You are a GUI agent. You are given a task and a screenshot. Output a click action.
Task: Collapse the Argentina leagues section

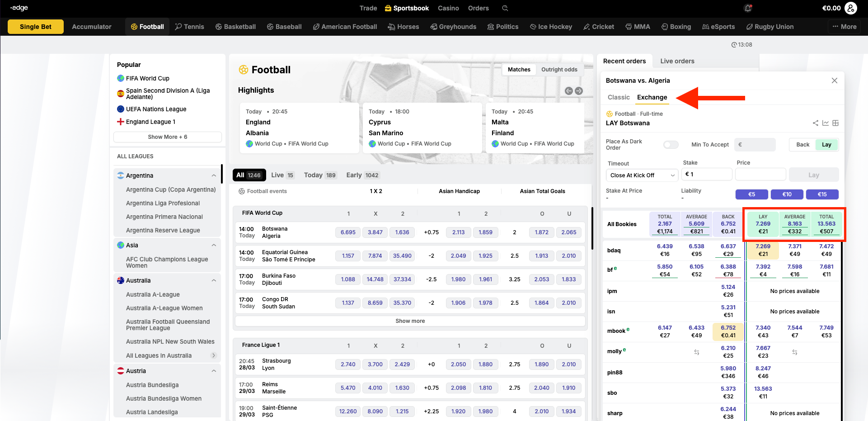(x=214, y=175)
